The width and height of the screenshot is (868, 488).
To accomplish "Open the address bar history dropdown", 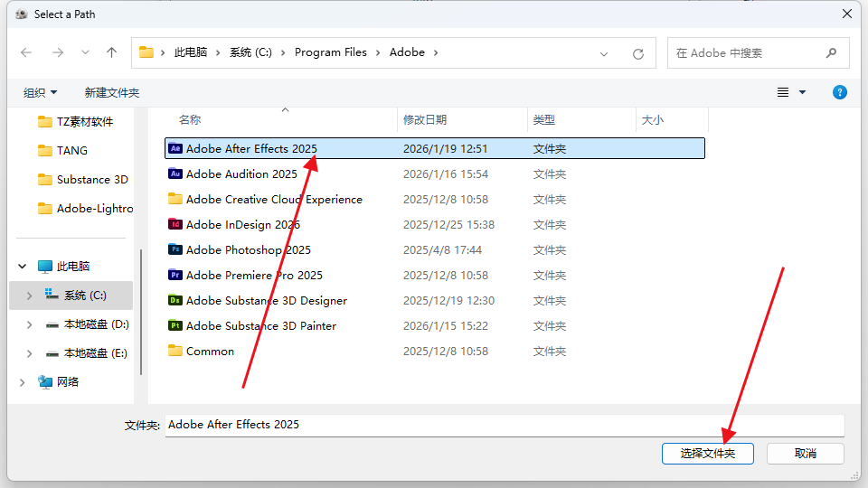I will point(604,53).
